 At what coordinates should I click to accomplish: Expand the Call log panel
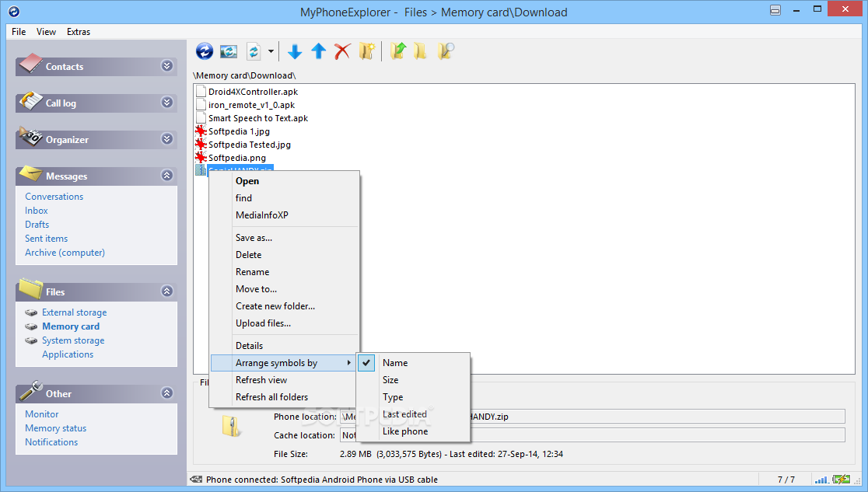166,103
